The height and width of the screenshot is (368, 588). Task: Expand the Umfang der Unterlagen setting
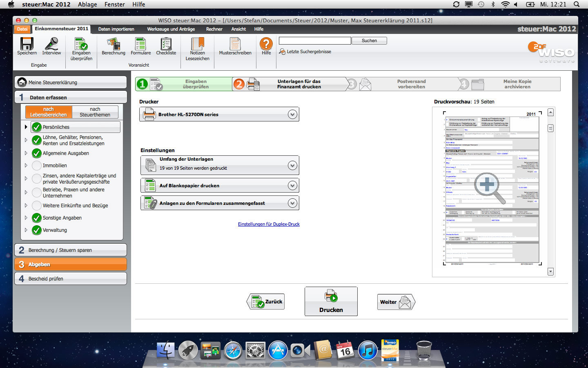(x=292, y=165)
